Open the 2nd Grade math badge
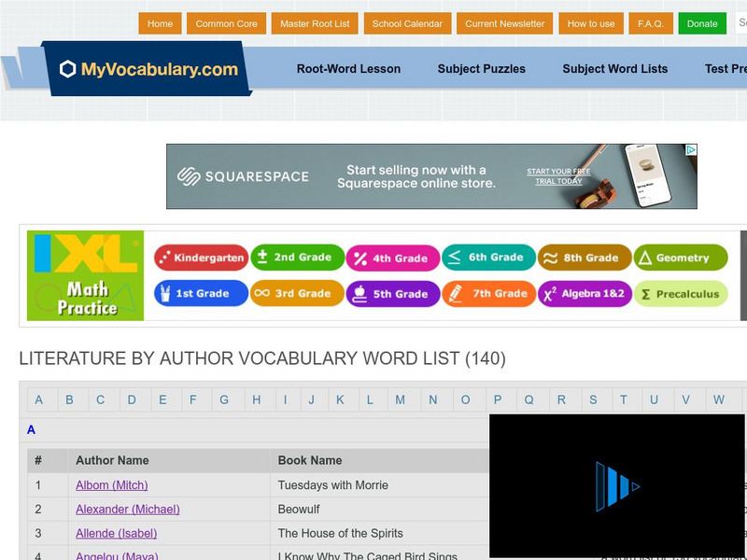Image resolution: width=747 pixels, height=560 pixels. coord(296,258)
